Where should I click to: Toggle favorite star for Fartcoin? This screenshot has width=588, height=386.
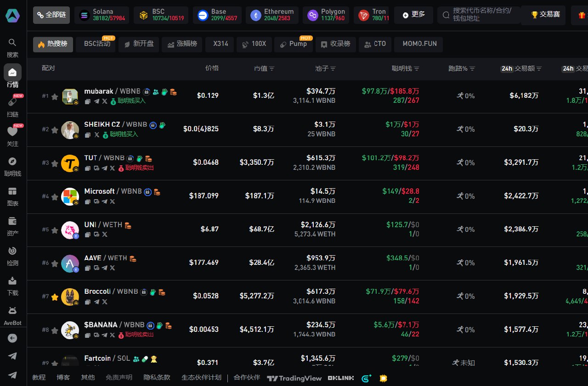point(55,364)
